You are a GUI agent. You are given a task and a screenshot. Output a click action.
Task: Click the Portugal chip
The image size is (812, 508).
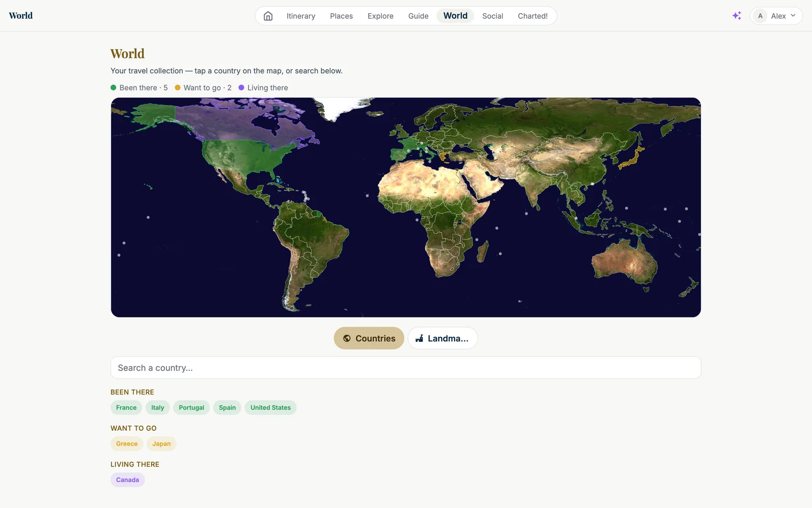pyautogui.click(x=191, y=407)
